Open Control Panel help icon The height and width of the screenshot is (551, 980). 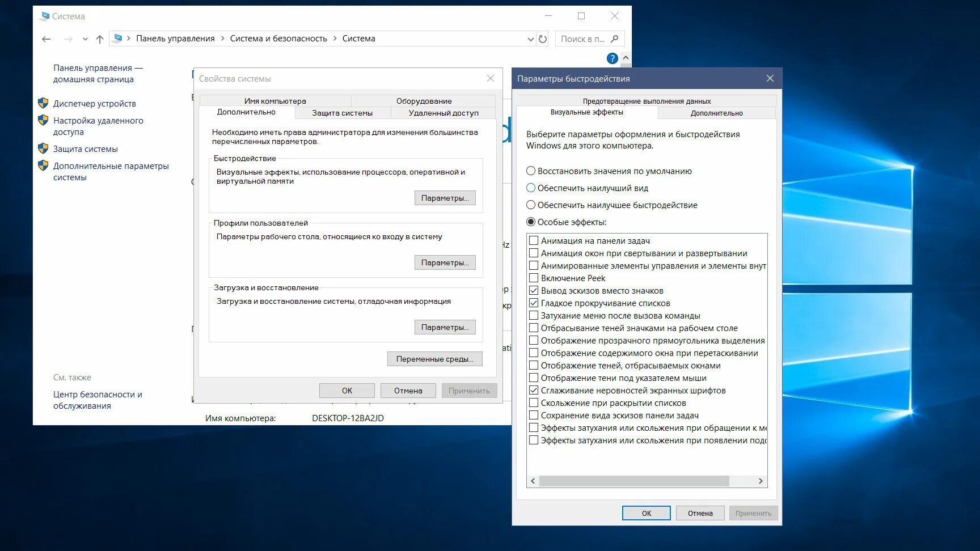pos(612,58)
